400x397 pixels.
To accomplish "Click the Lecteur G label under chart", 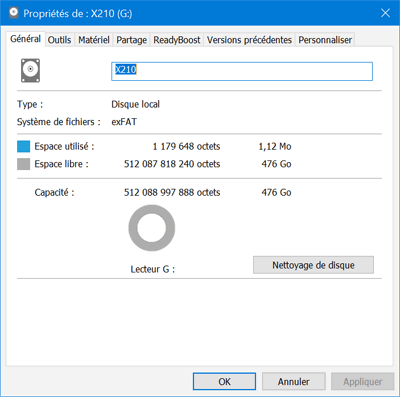I will tap(153, 269).
